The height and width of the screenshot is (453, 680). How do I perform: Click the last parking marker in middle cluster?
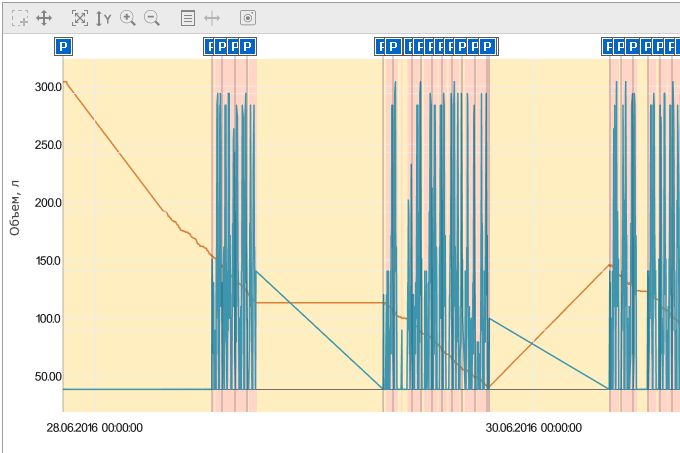[487, 46]
